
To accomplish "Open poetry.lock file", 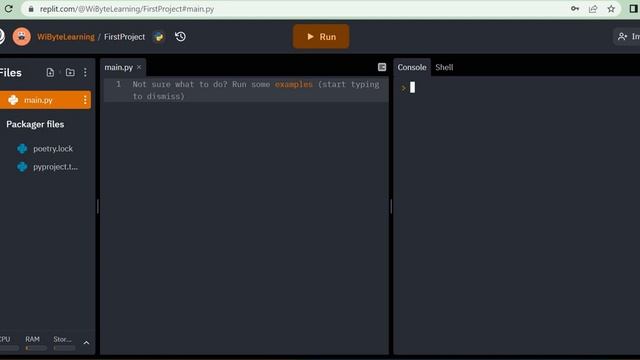I will coord(53,149).
